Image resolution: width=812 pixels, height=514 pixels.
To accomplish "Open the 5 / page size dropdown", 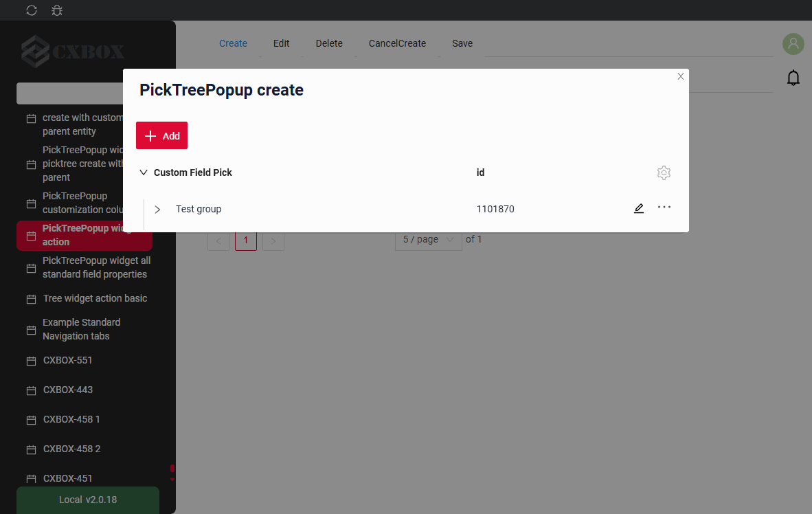I will 428,240.
